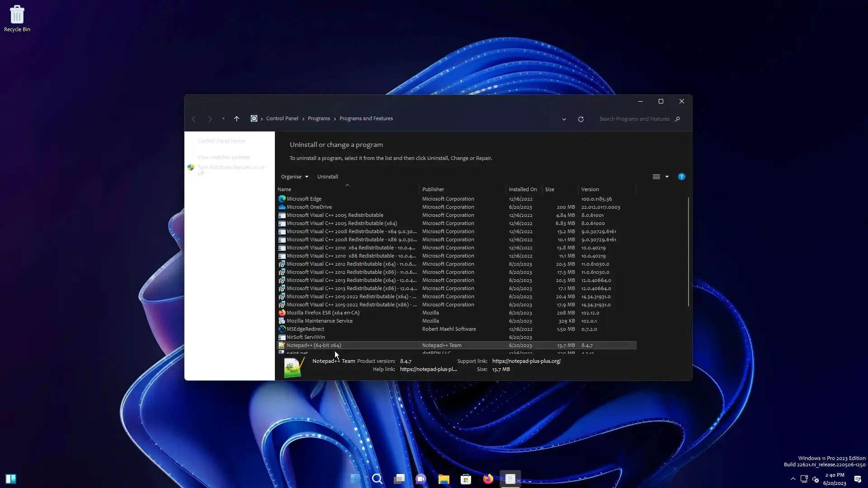
Task: Click the vertical scrollbar of program list
Action: (x=688, y=251)
